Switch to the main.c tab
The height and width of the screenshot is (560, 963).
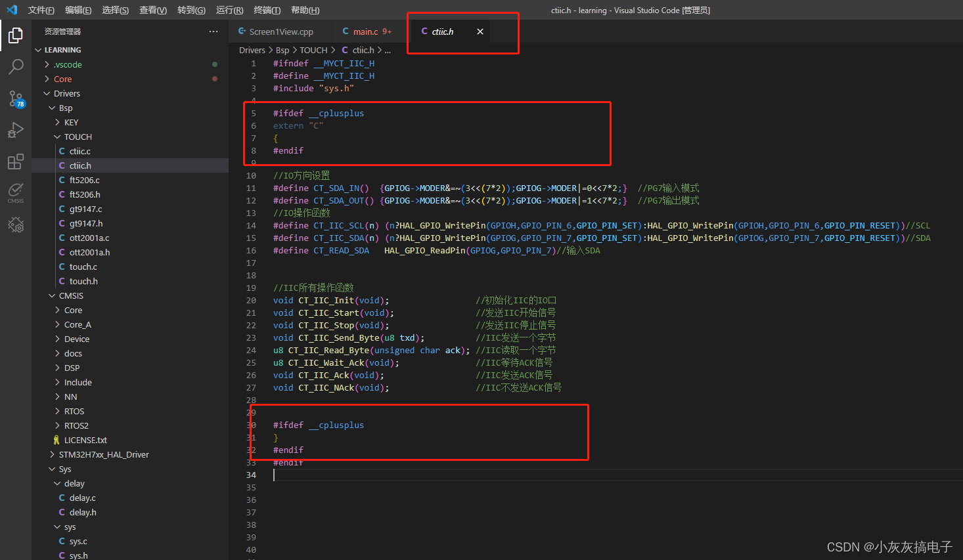[365, 32]
